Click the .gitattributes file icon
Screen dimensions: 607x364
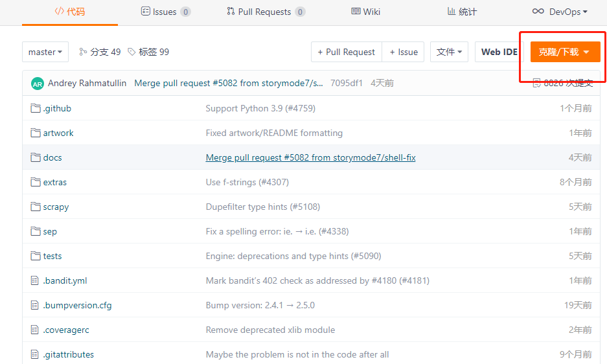35,354
